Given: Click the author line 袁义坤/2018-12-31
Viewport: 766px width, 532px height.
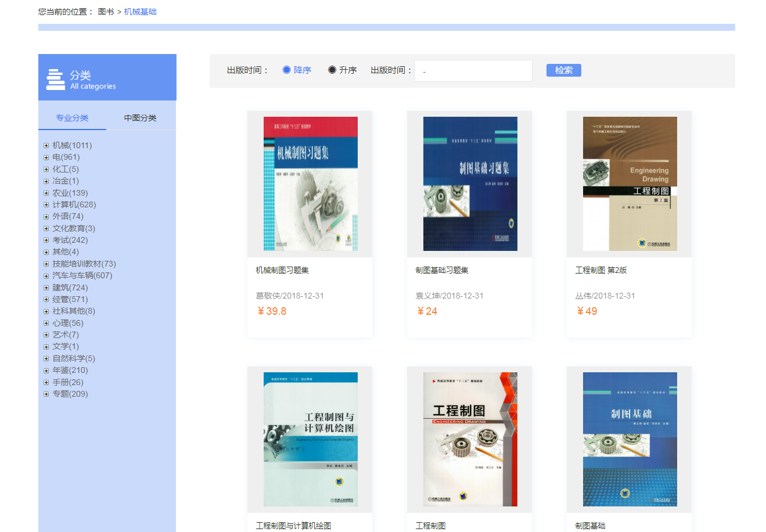Looking at the screenshot, I should (449, 296).
